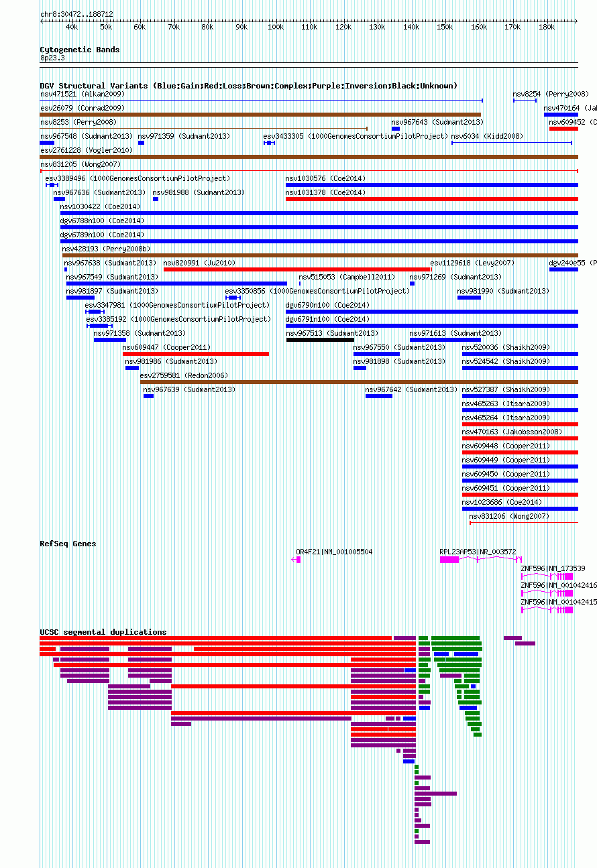Open nsv820991 (Ju2010) label
Screen dimensions: 597x868
(x=200, y=263)
